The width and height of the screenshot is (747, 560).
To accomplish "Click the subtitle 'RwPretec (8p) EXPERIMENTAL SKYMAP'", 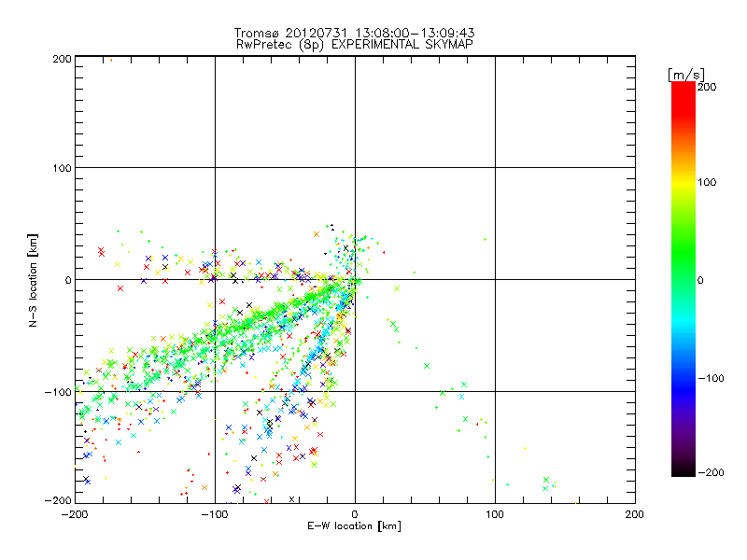I will [355, 45].
